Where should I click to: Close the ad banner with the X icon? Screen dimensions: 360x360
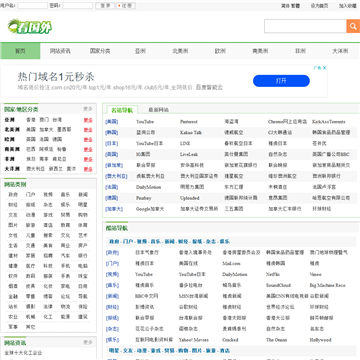[x=324, y=68]
